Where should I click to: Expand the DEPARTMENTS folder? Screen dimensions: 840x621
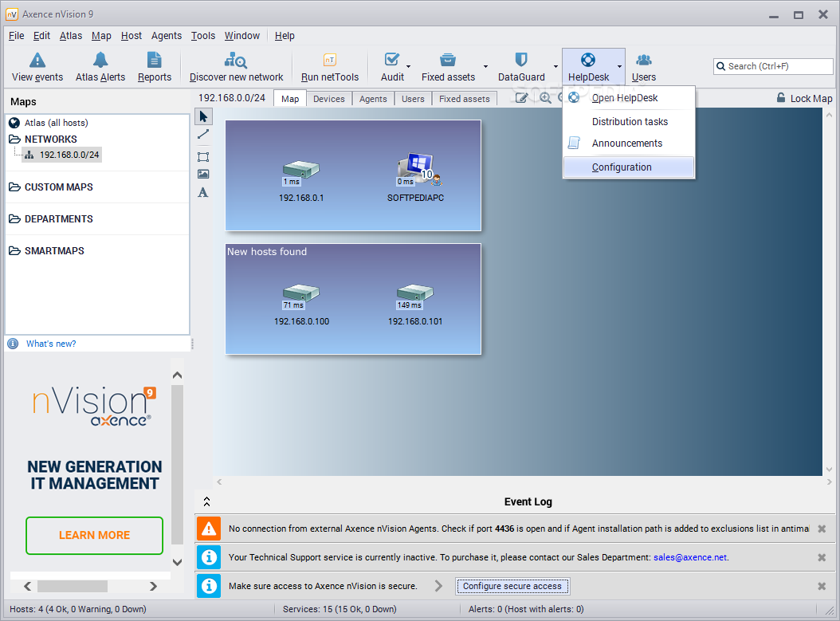(14, 219)
